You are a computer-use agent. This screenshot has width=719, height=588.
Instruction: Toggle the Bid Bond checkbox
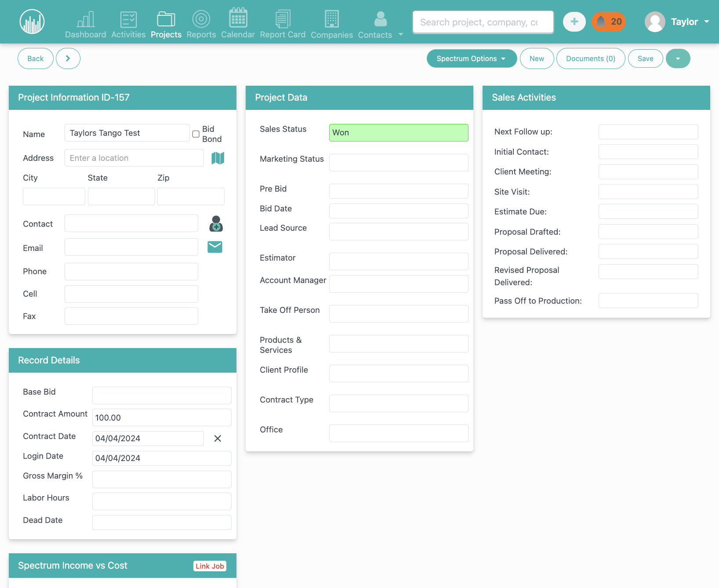196,134
